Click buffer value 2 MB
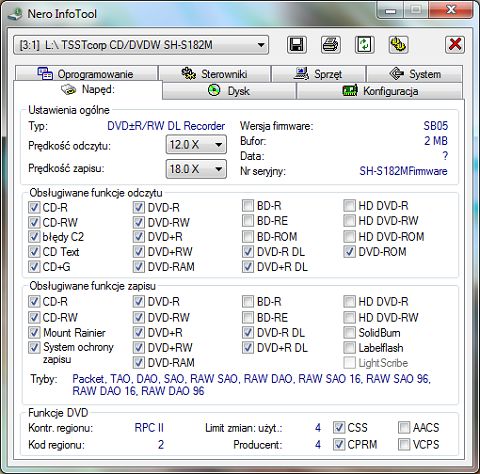480x474 pixels. pos(436,141)
